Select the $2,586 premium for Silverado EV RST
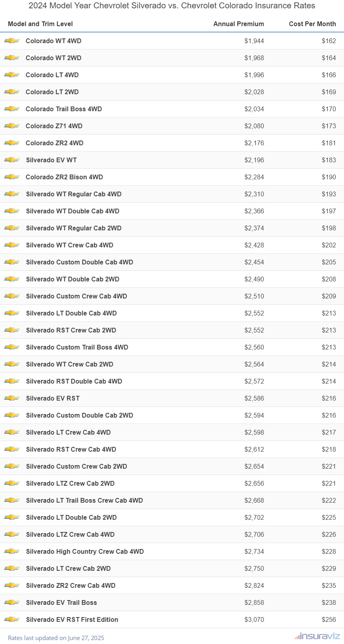Viewport: 344px width, 644px height. [x=254, y=398]
